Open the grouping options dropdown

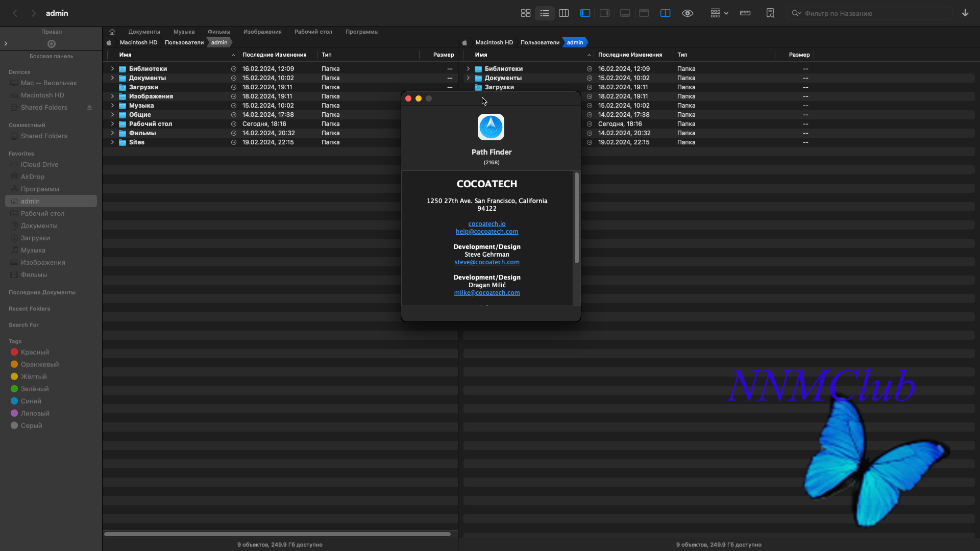click(719, 13)
